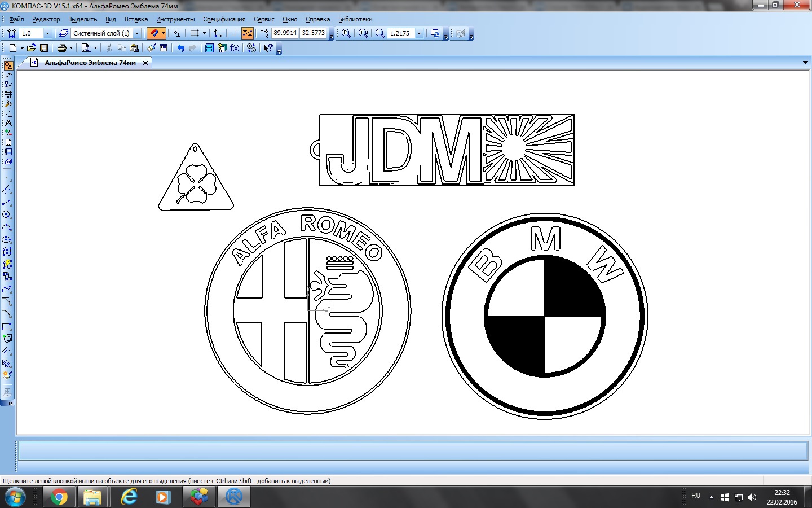Toggle the grid display button
The height and width of the screenshot is (508, 812).
[x=195, y=33]
